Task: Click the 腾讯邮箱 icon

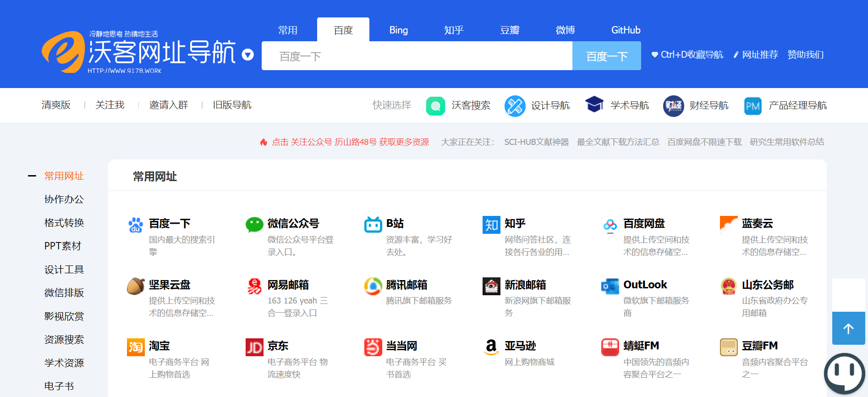Action: pos(373,286)
